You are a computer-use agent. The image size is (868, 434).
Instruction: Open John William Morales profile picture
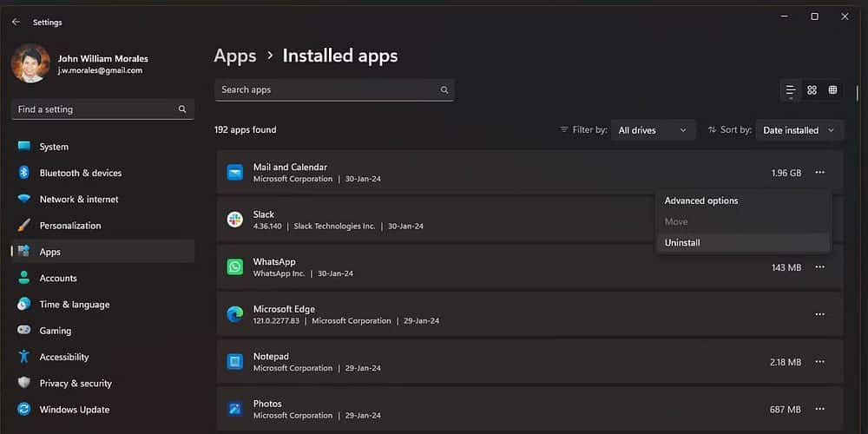[30, 63]
